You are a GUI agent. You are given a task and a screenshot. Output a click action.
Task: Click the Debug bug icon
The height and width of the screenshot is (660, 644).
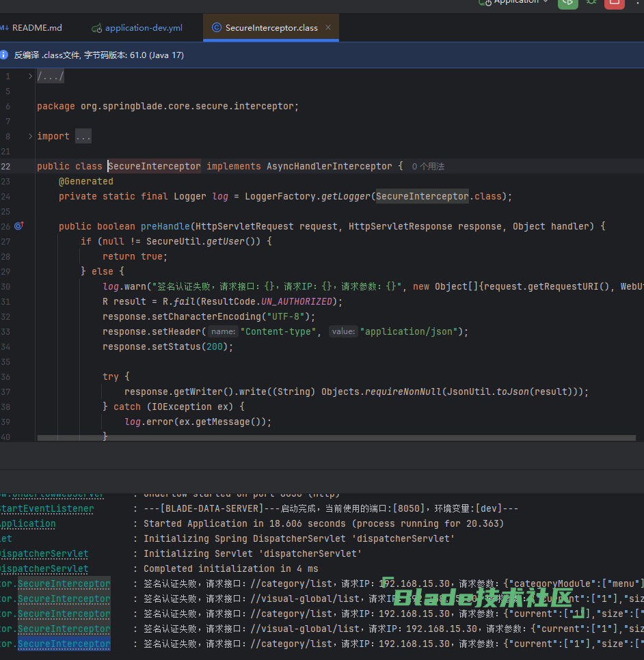pos(591,2)
